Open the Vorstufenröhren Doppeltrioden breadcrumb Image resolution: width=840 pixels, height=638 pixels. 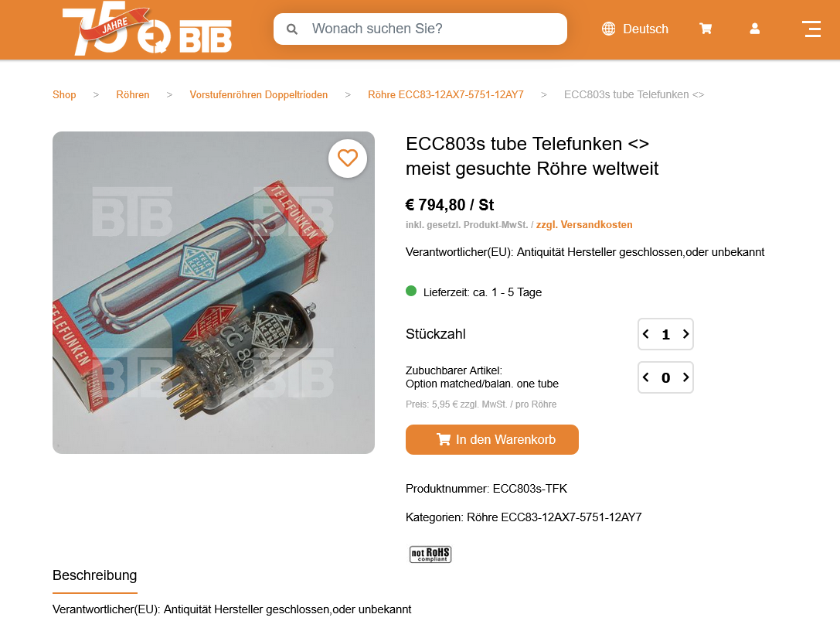pyautogui.click(x=259, y=95)
